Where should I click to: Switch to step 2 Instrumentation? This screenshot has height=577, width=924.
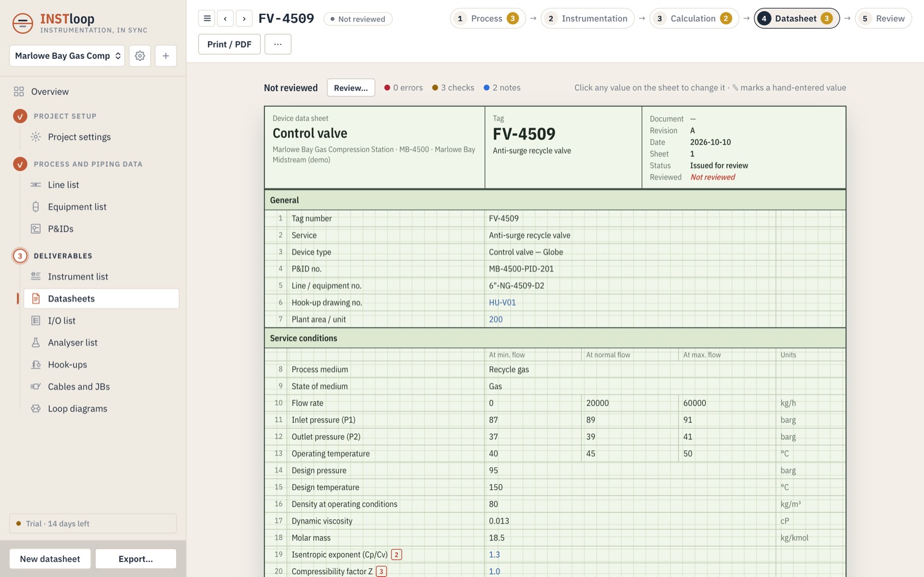(587, 18)
